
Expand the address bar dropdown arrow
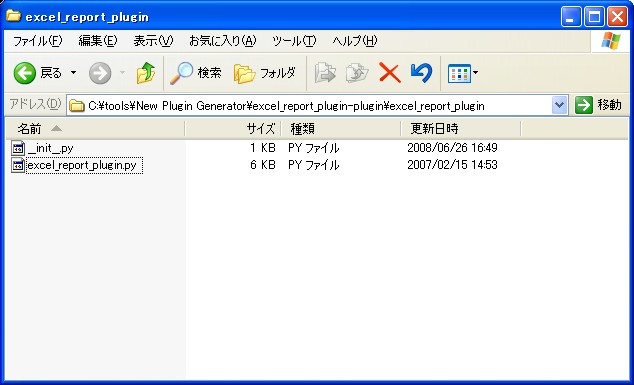click(x=560, y=106)
